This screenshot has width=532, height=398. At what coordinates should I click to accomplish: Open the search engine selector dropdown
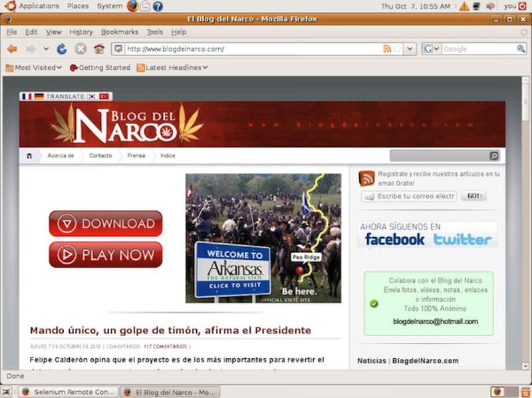click(431, 49)
